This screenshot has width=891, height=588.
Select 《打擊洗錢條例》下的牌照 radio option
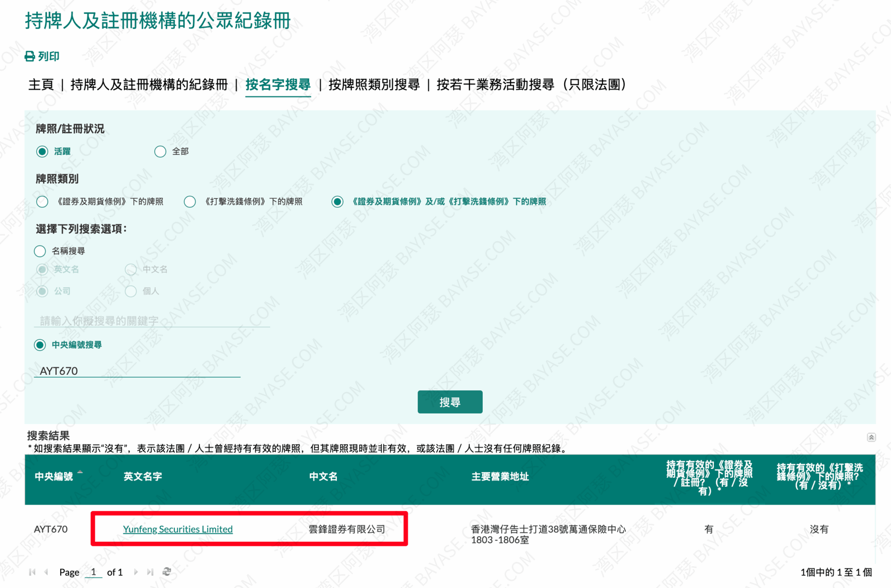[190, 202]
